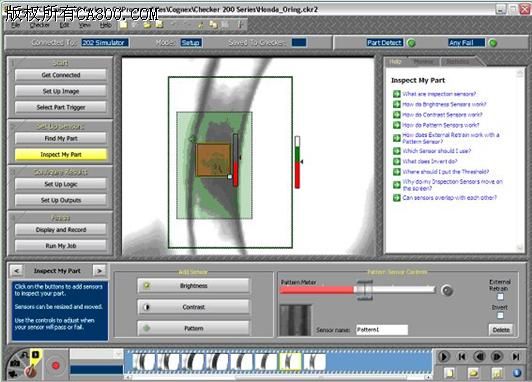The width and height of the screenshot is (532, 382).
Task: Open the File menu
Action: (16, 25)
